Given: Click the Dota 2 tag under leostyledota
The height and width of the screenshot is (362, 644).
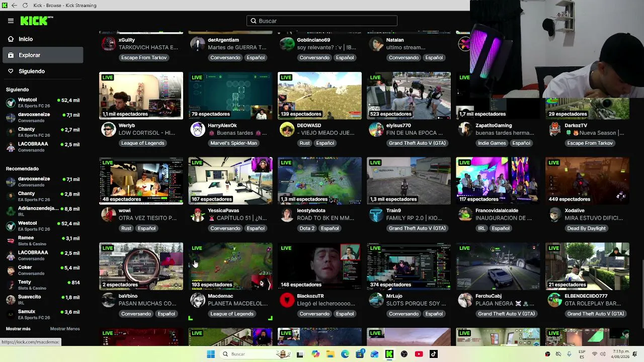Looking at the screenshot, I should coord(307,229).
